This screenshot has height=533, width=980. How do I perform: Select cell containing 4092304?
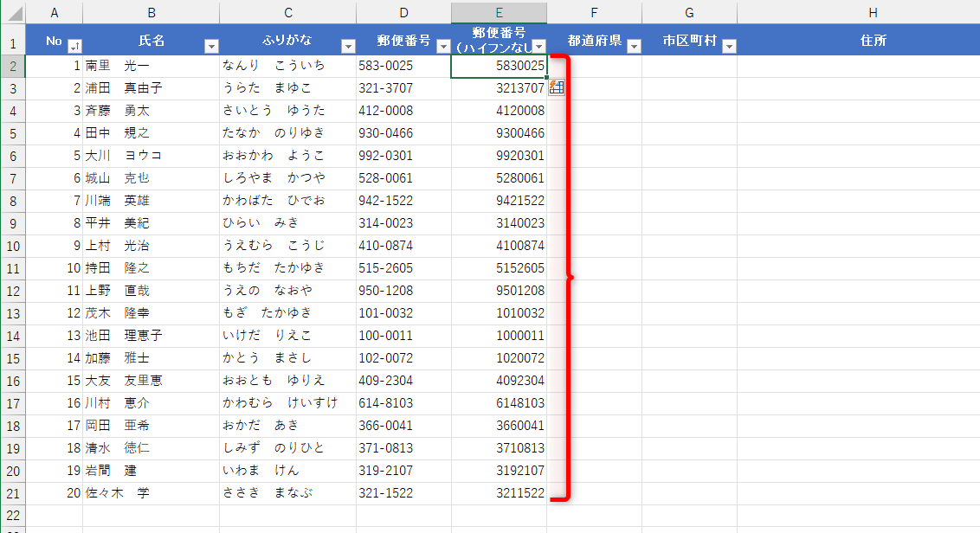499,381
